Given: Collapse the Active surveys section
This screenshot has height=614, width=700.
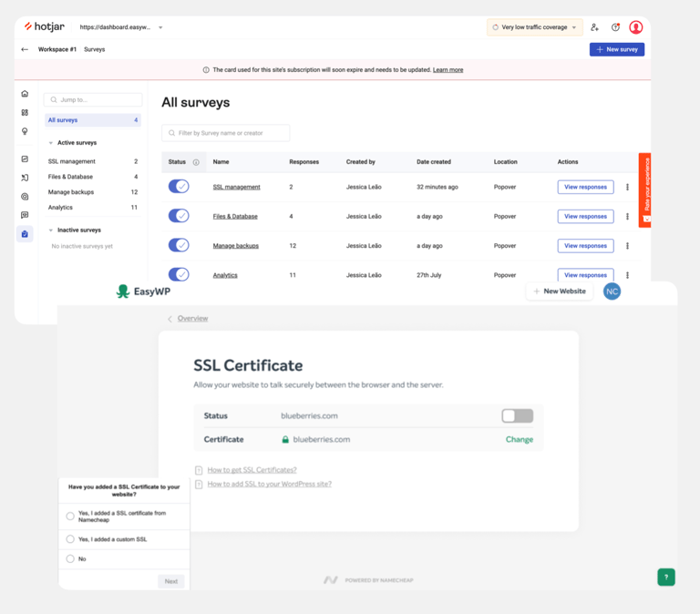Looking at the screenshot, I should click(x=51, y=143).
